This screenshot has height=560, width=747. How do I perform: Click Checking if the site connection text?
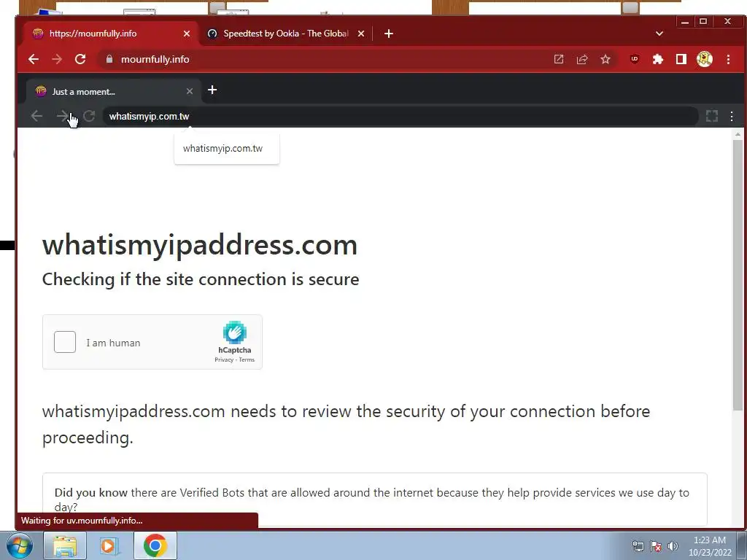(201, 279)
